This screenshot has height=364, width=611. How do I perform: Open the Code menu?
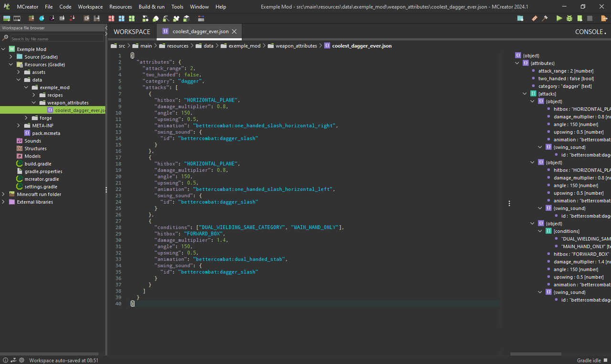click(x=65, y=7)
